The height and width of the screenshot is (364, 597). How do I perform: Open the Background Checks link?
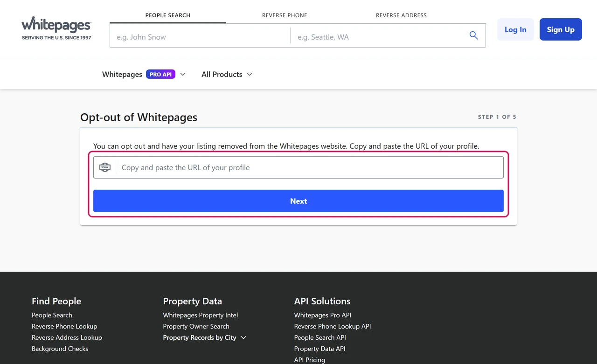point(60,349)
